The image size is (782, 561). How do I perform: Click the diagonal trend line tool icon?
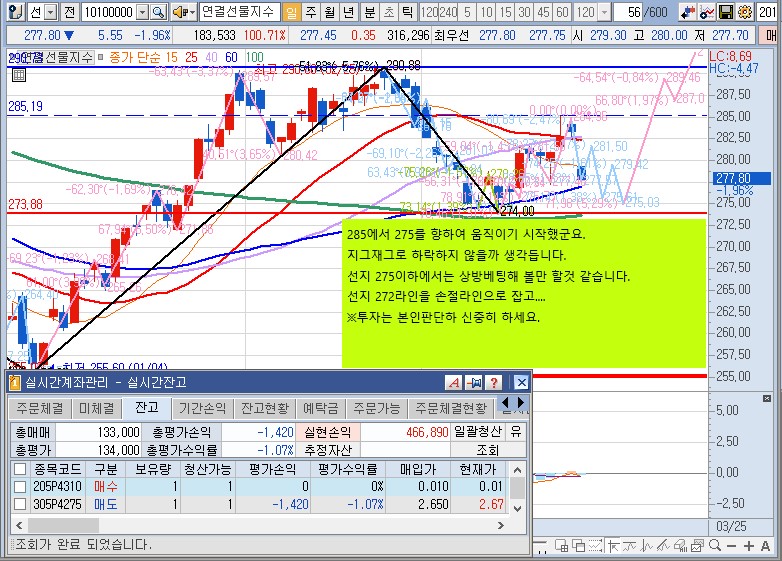pos(663,546)
